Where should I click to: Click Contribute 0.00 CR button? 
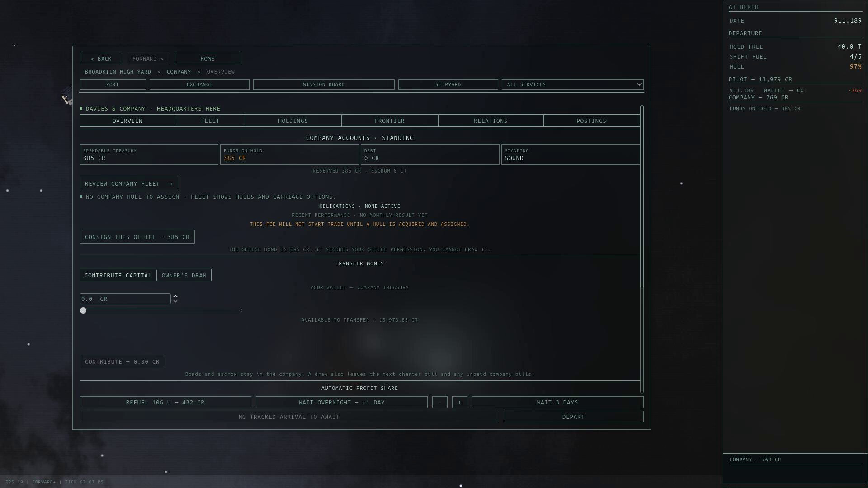click(x=122, y=361)
